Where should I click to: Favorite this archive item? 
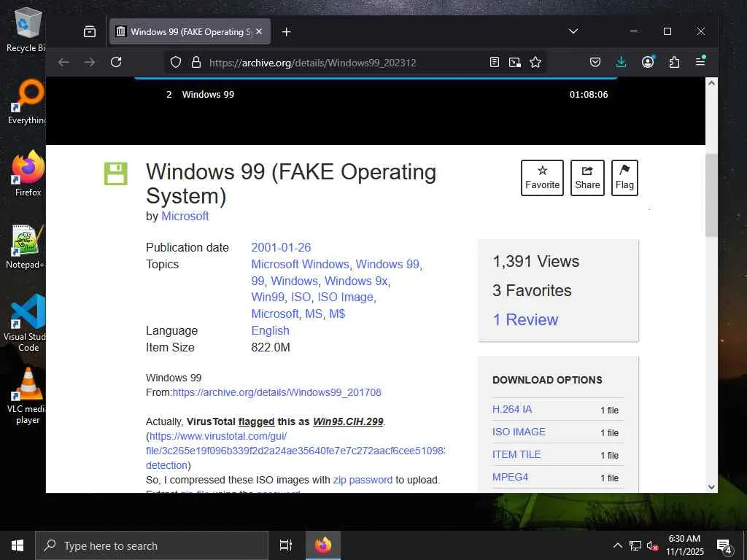point(542,178)
